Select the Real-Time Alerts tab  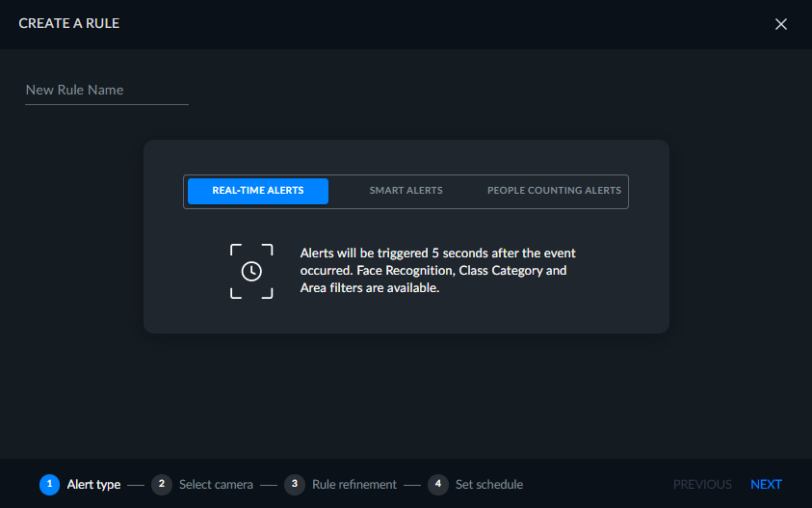tap(258, 191)
